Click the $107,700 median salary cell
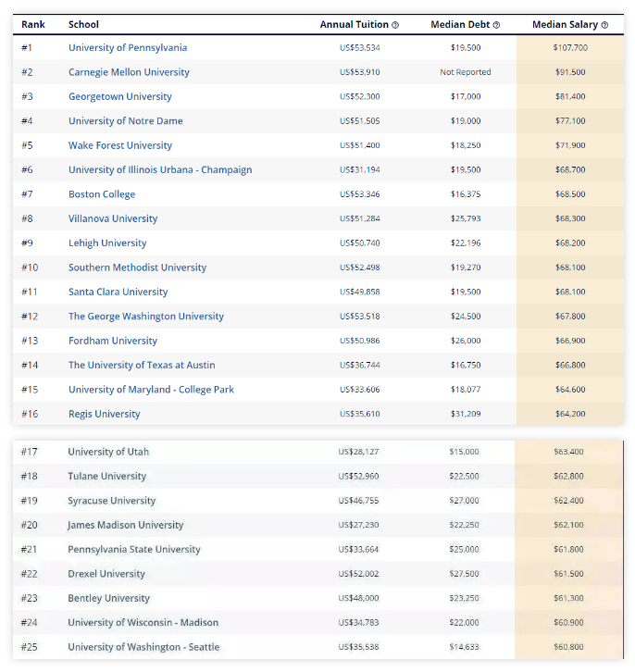635x672 pixels. coord(570,47)
